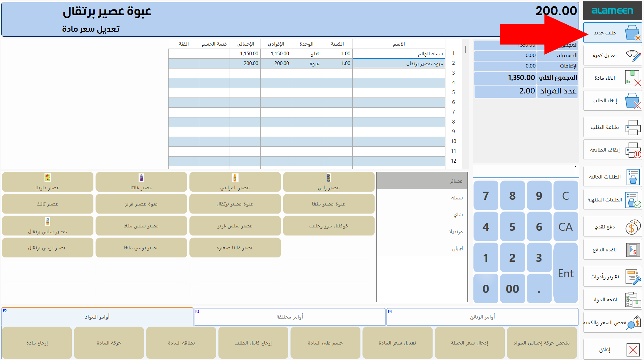Viewport: 644px width, 360px height.
Task: Open reports and tools icon
Action: pyautogui.click(x=633, y=277)
